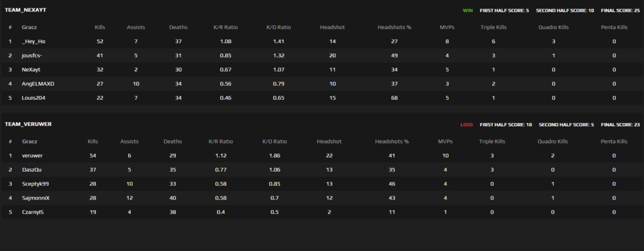Click DaszOu's K/R ratio 0.77
Viewport: 644px width, 251px height.
pyautogui.click(x=220, y=169)
